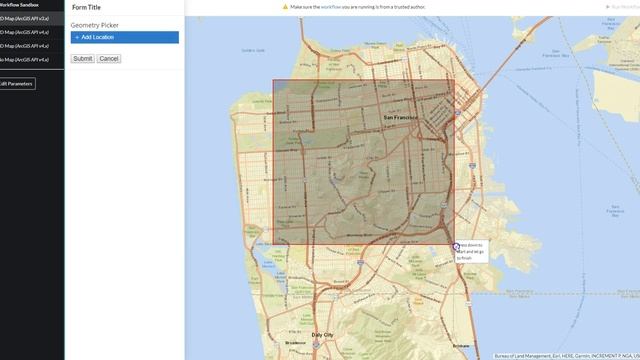Click the drawing cursor tooltip on the map

tap(472, 251)
